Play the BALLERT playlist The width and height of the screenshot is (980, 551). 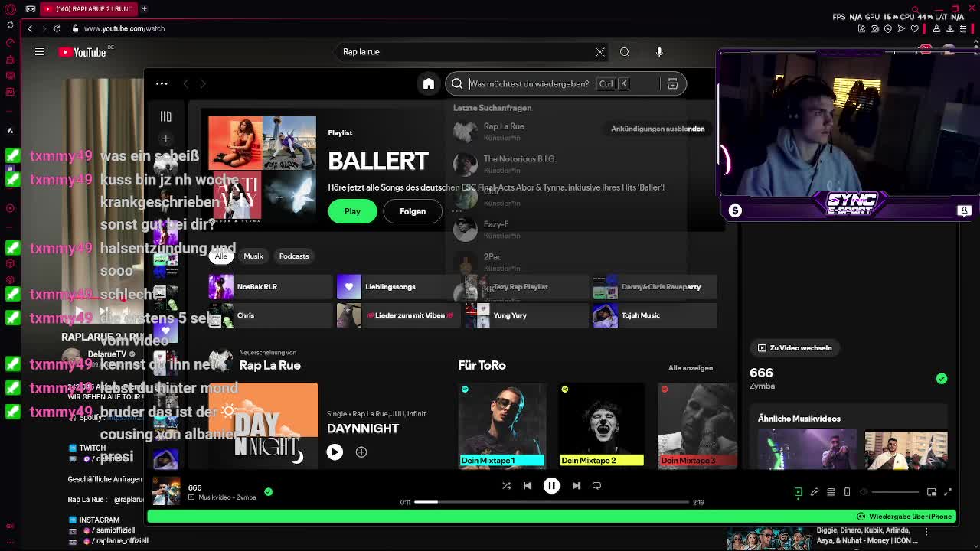click(x=352, y=211)
